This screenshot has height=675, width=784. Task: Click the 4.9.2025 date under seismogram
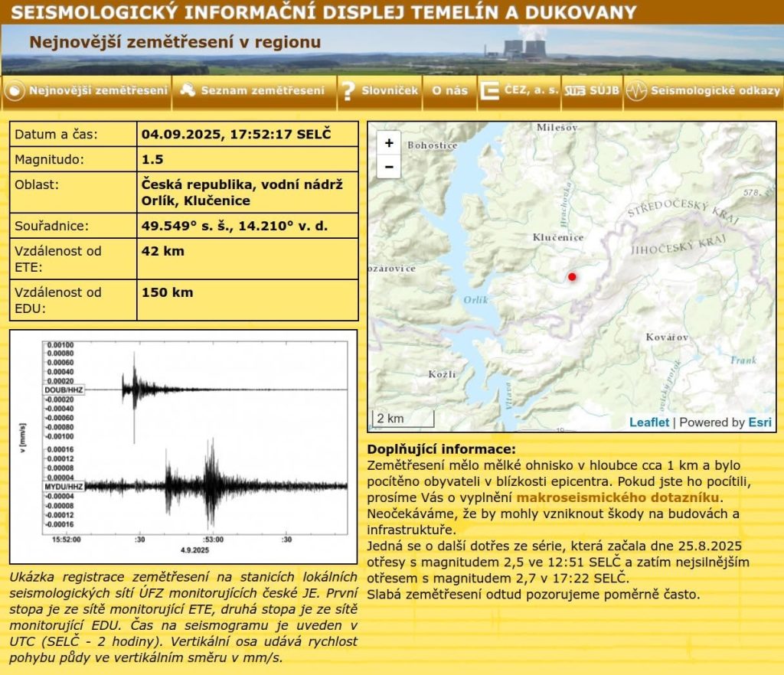coord(194,550)
